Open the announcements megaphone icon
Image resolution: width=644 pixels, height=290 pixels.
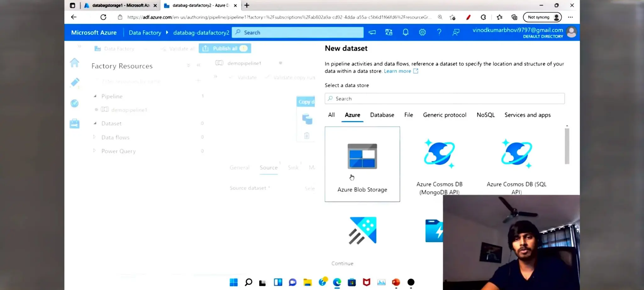click(x=372, y=32)
